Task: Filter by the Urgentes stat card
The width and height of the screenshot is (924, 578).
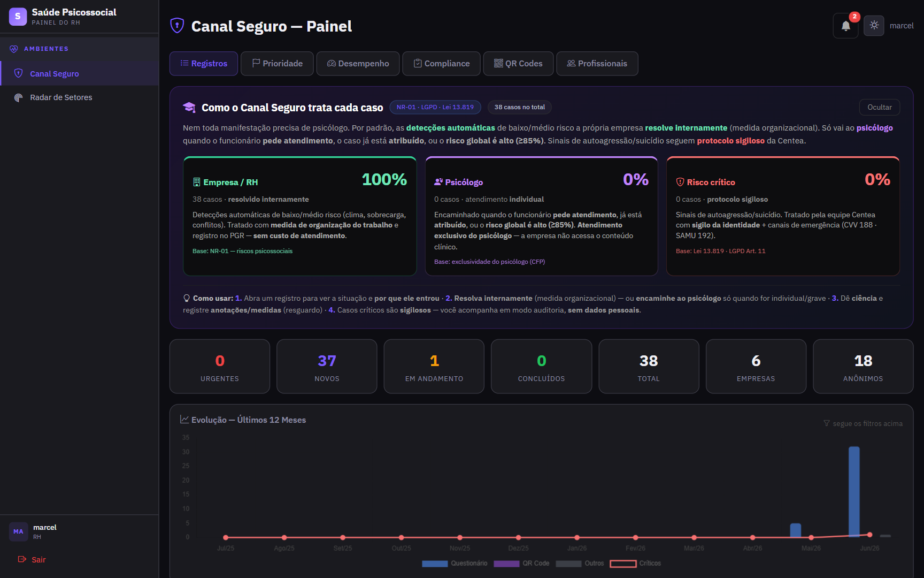Action: 220,367
